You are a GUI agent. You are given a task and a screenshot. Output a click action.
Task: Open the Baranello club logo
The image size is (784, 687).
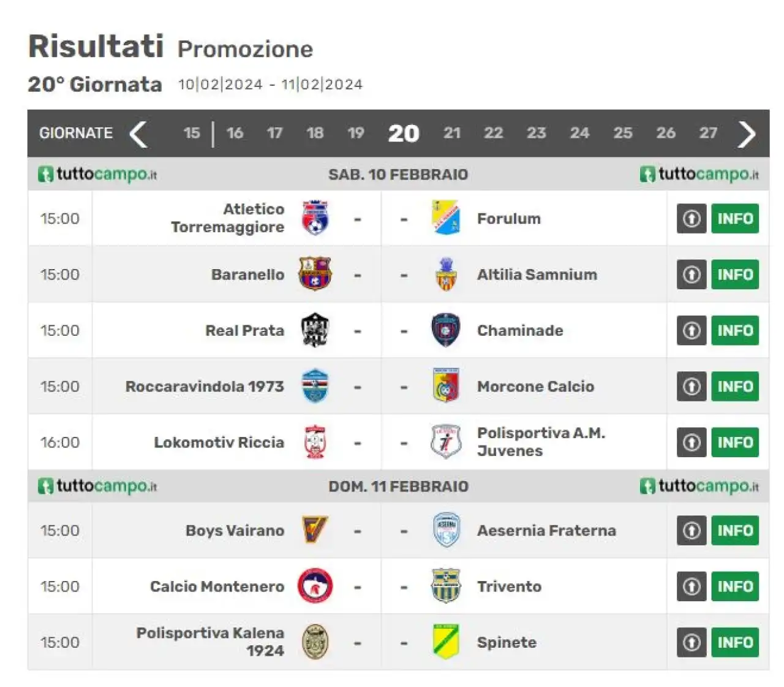click(315, 274)
